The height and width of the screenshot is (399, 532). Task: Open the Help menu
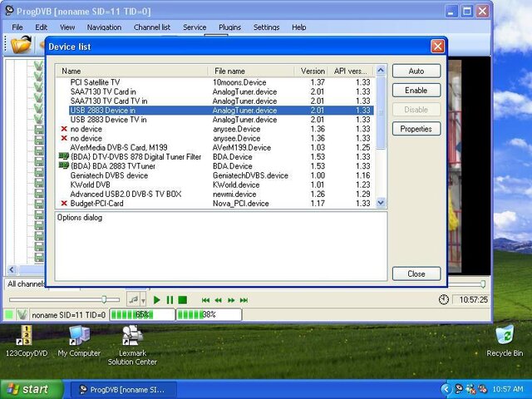coord(299,27)
